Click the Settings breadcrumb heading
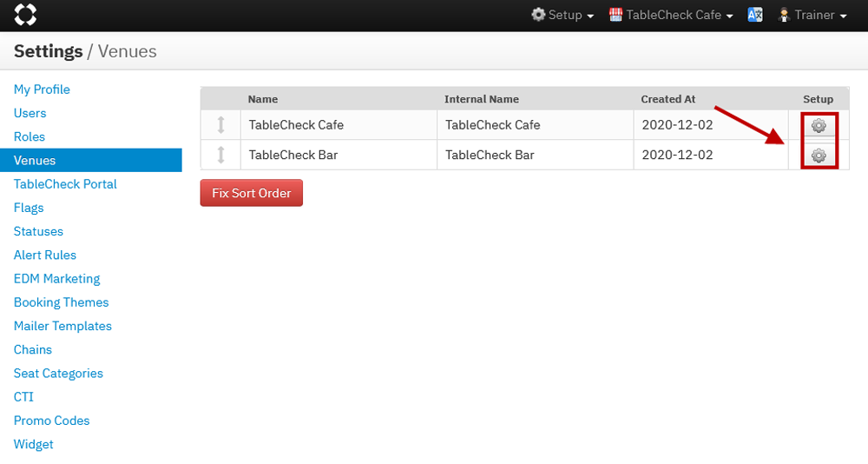 pyautogui.click(x=48, y=51)
